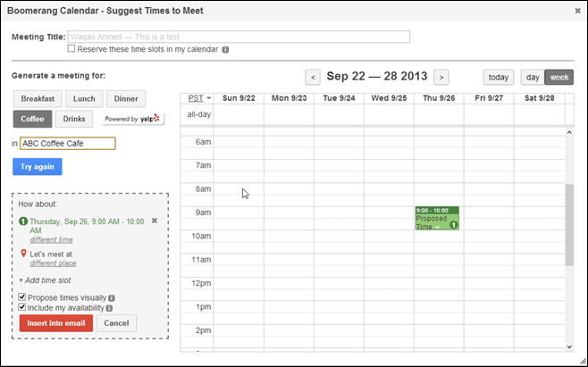Click the Meeting Title input field
Viewport: 588px width, 367px height.
(239, 37)
